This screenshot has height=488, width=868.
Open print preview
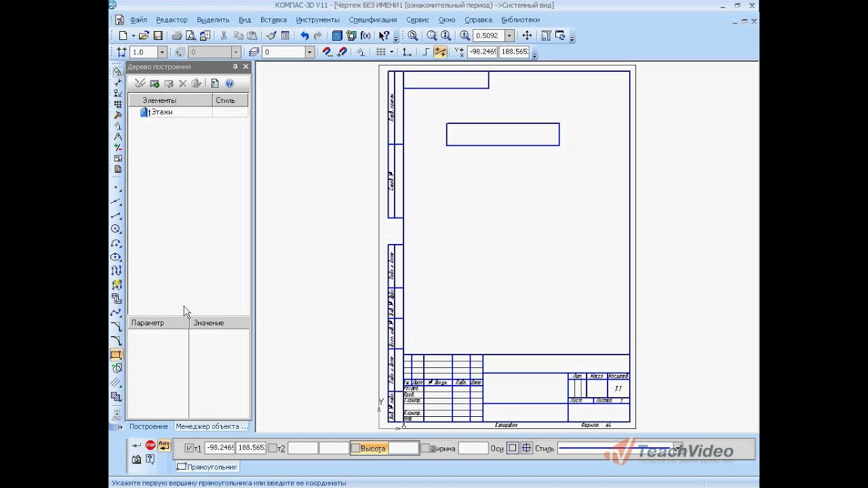point(191,36)
